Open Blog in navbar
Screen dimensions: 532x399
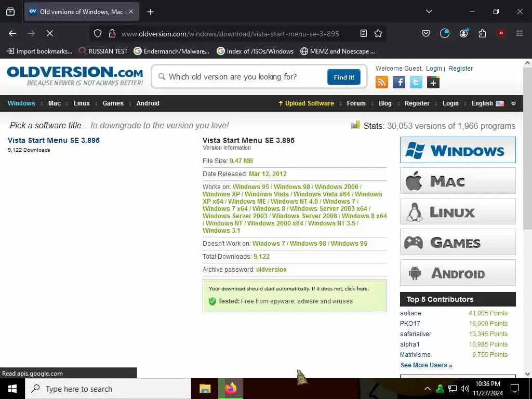point(385,103)
